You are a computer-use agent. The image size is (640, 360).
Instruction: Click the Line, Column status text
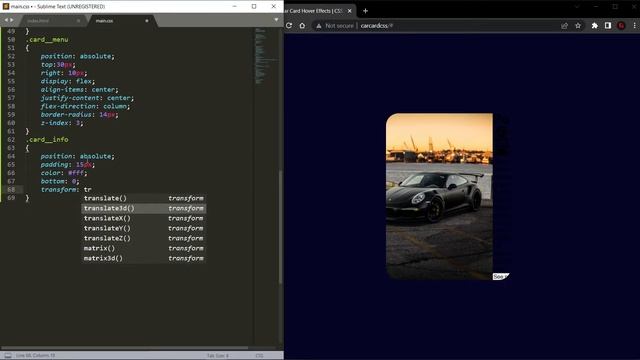tap(36, 356)
